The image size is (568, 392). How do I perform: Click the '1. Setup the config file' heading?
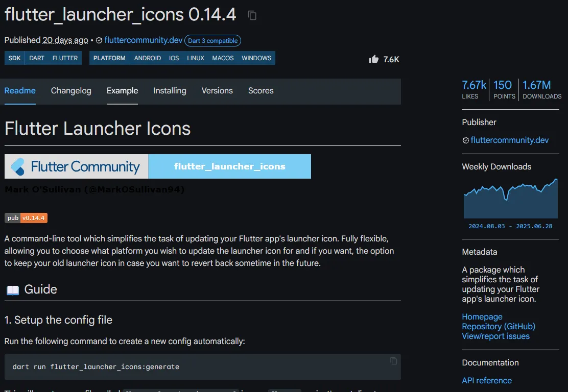click(x=58, y=320)
